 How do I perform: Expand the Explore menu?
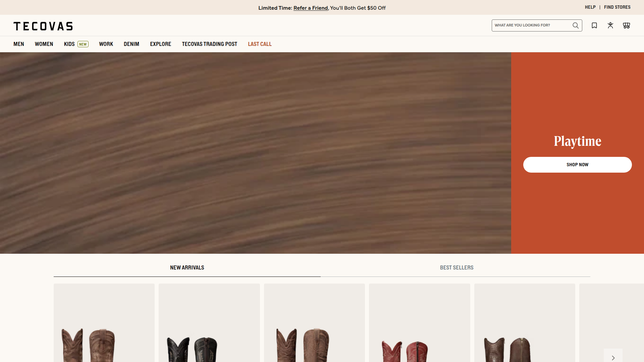[x=161, y=44]
